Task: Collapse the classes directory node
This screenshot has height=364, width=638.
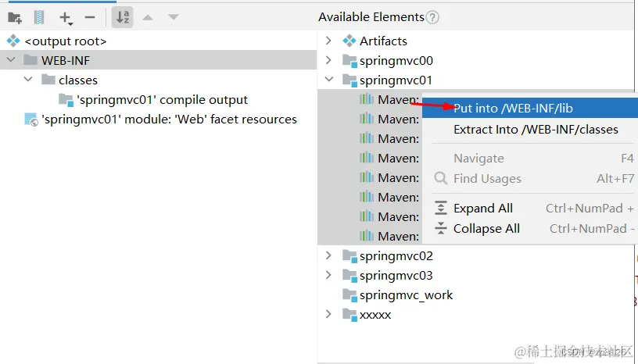Action: pos(28,80)
